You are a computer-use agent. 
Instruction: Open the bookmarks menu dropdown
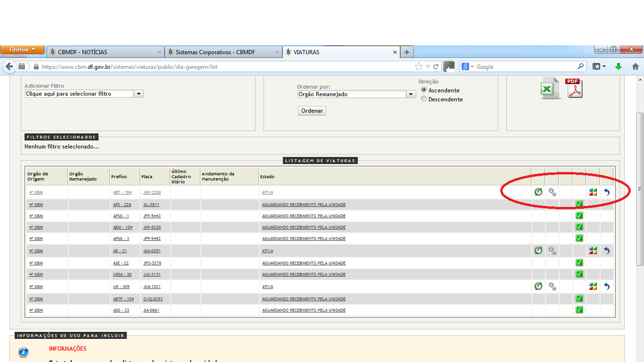pos(599,67)
